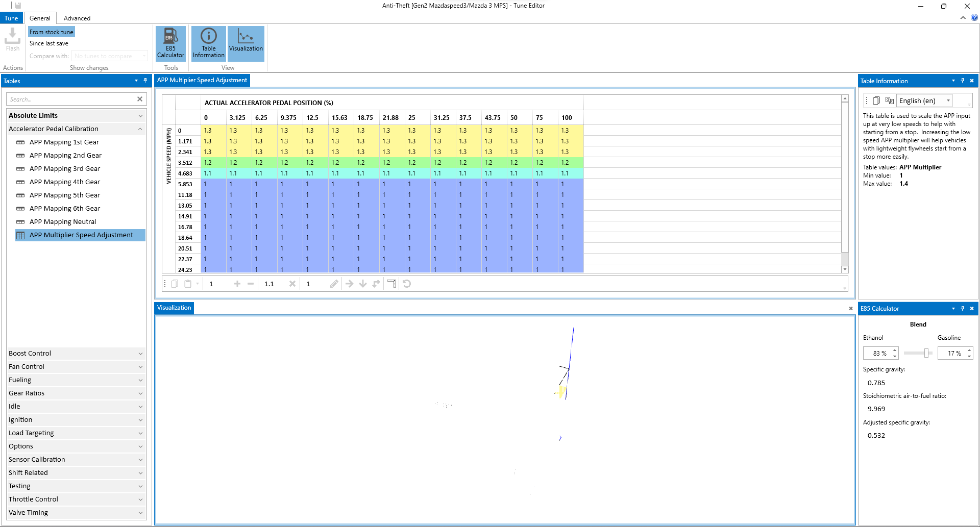The height and width of the screenshot is (527, 980).
Task: Open the English (en) language dropdown
Action: (924, 101)
